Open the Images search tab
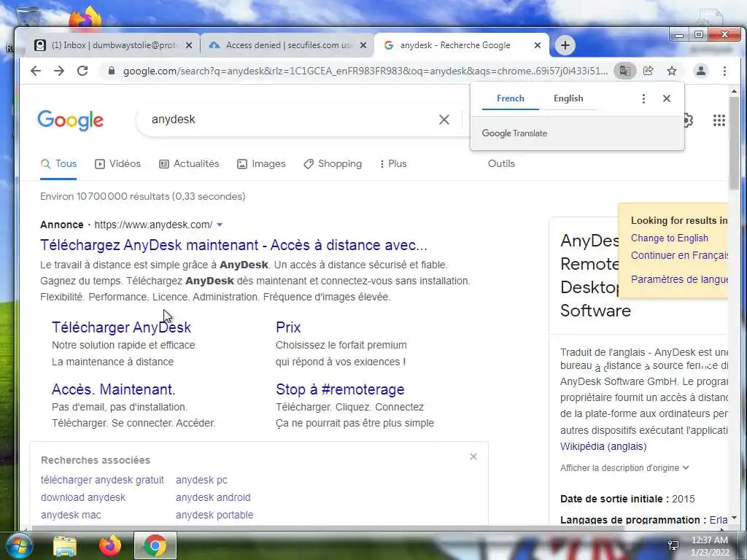747x560 pixels. coord(261,164)
